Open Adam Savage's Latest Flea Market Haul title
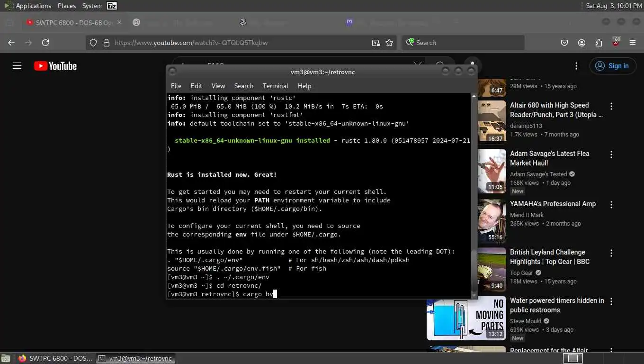 coord(550,158)
